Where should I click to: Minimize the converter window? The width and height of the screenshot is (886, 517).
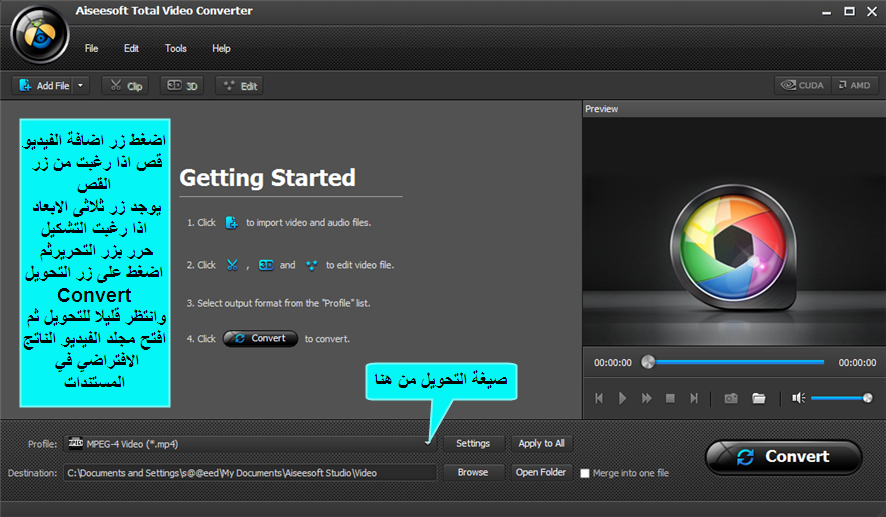(x=827, y=12)
